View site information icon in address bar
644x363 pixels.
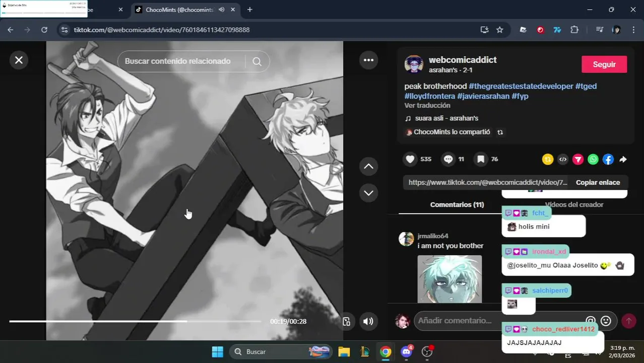click(64, 30)
